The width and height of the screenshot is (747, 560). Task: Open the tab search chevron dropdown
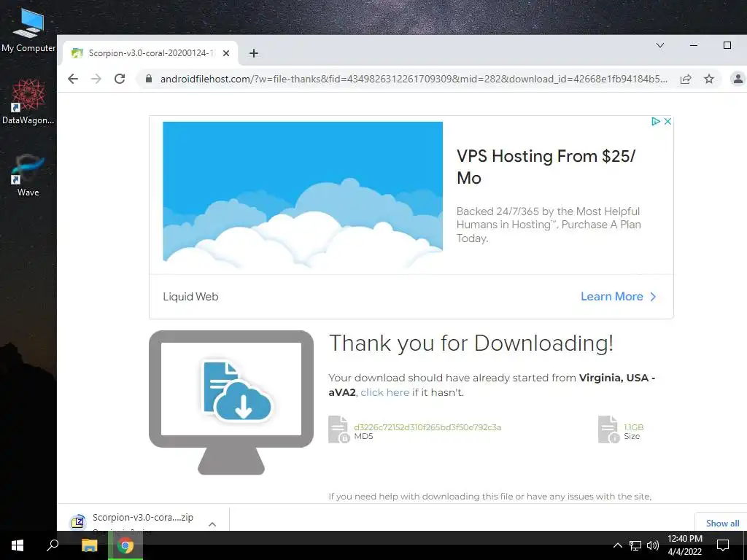click(659, 45)
